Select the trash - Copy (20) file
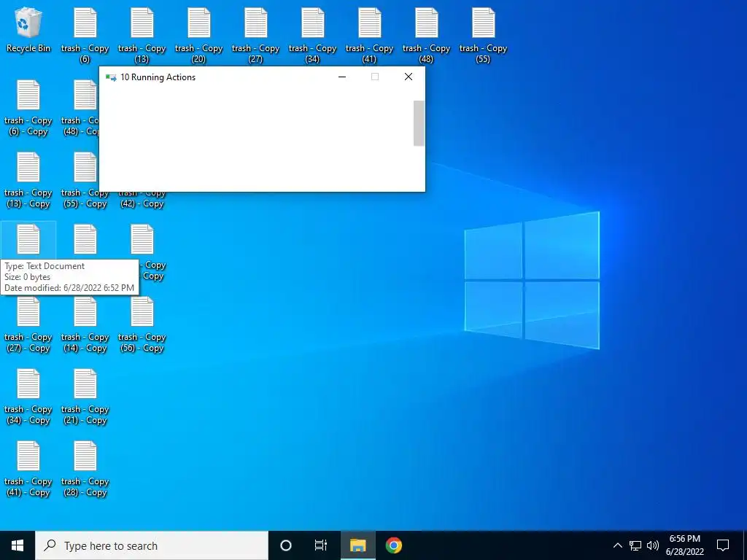The image size is (747, 560). pyautogui.click(x=198, y=35)
